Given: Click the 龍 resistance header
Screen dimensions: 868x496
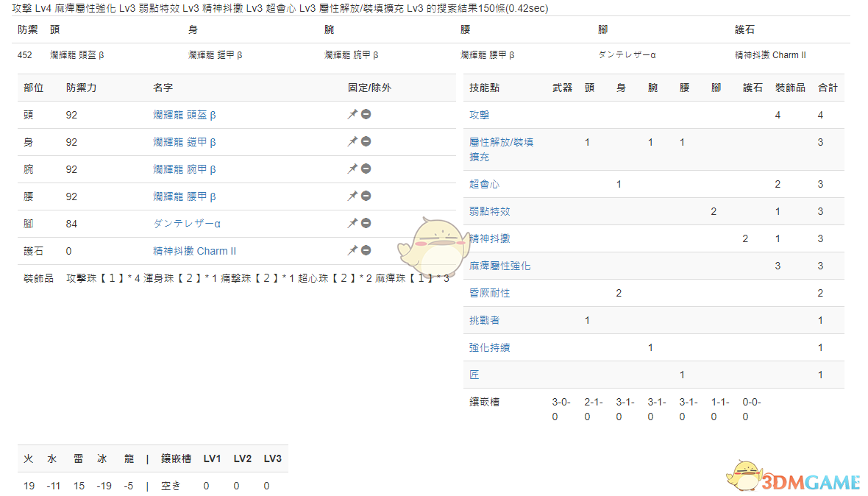Looking at the screenshot, I should point(129,458).
